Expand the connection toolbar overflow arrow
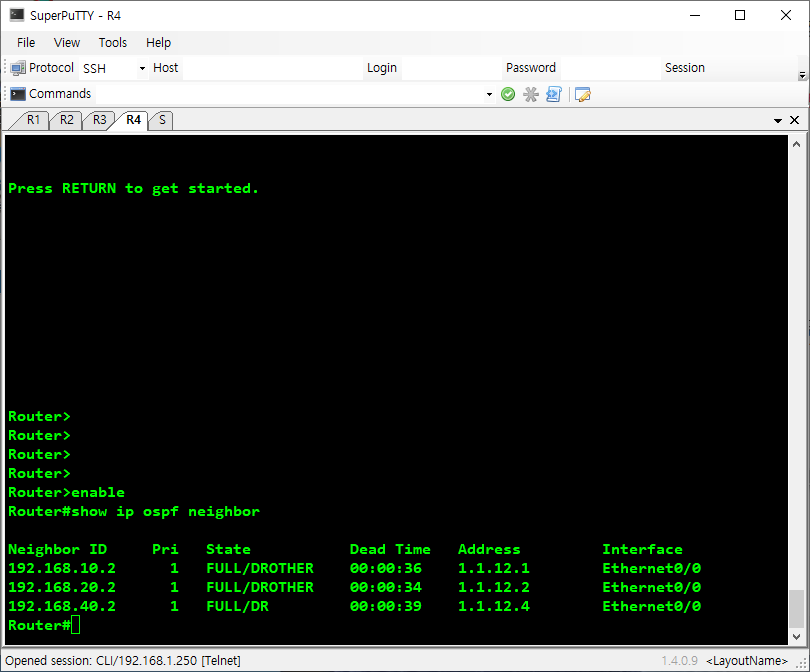The width and height of the screenshot is (810, 672). (x=802, y=75)
